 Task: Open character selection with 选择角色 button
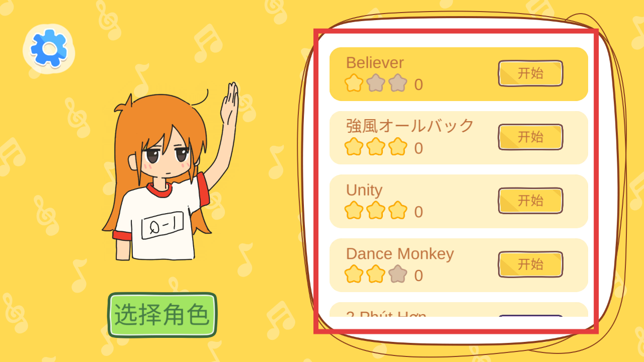tap(162, 315)
